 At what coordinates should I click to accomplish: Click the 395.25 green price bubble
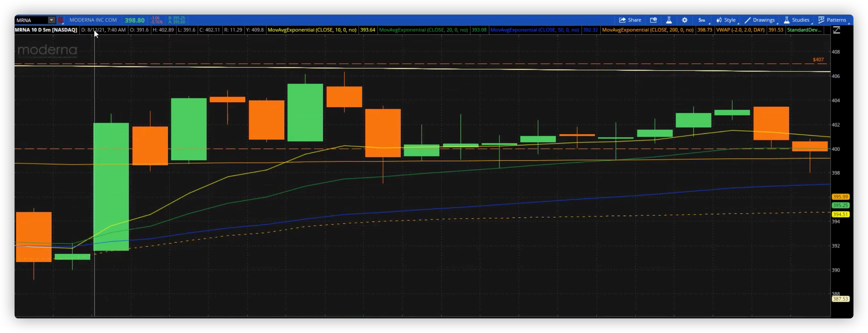coord(840,205)
